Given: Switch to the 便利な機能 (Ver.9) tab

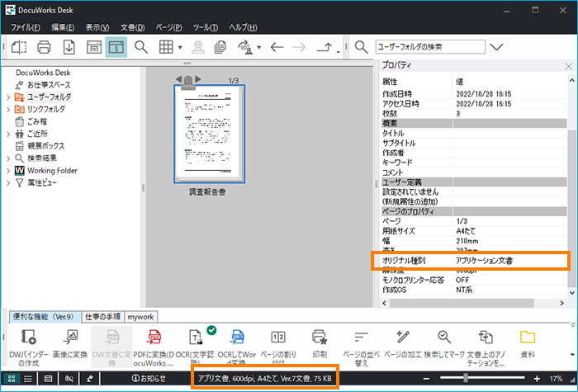Looking at the screenshot, I should point(45,316).
